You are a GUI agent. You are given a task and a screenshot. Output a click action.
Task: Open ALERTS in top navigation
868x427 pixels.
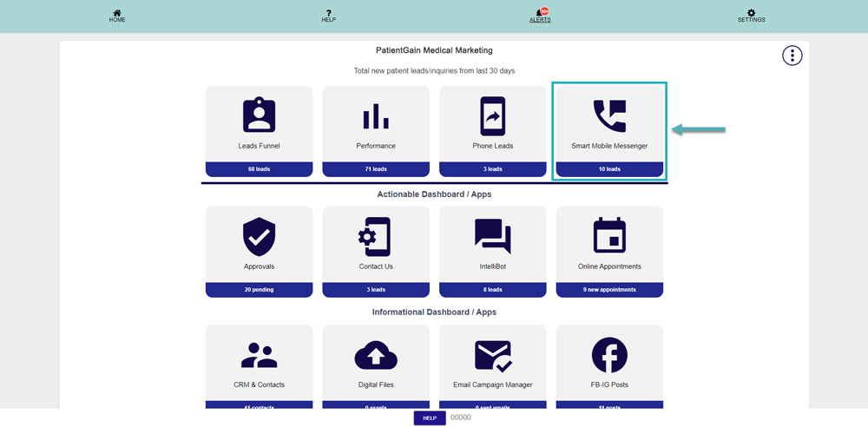pos(540,20)
